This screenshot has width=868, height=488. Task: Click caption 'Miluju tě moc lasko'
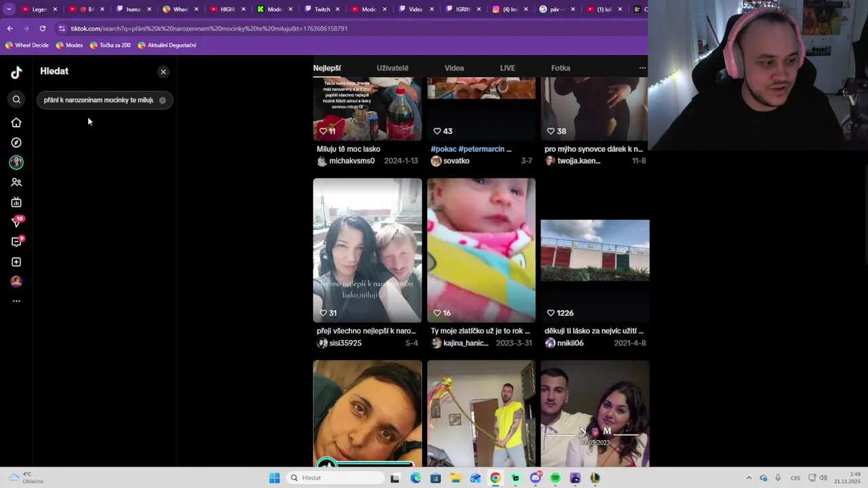tap(349, 149)
